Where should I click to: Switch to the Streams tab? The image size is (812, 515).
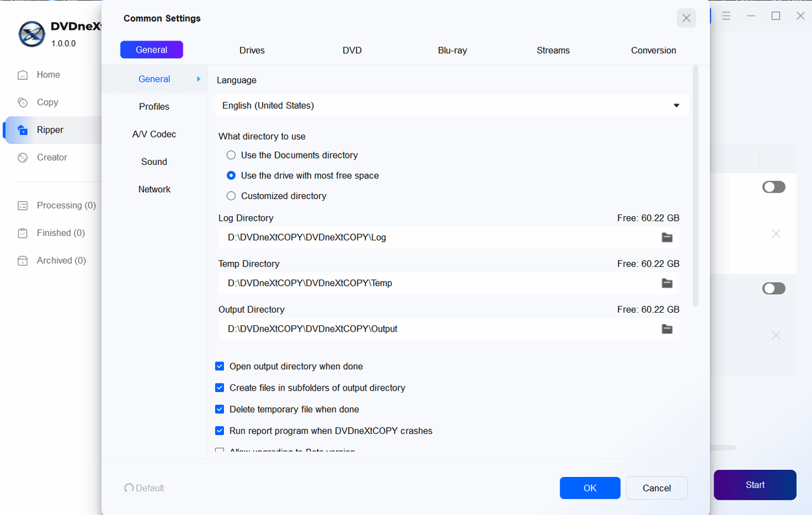pos(553,50)
